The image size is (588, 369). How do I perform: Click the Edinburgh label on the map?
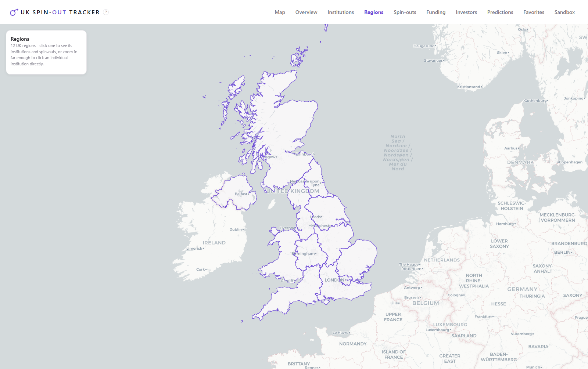[x=305, y=154]
